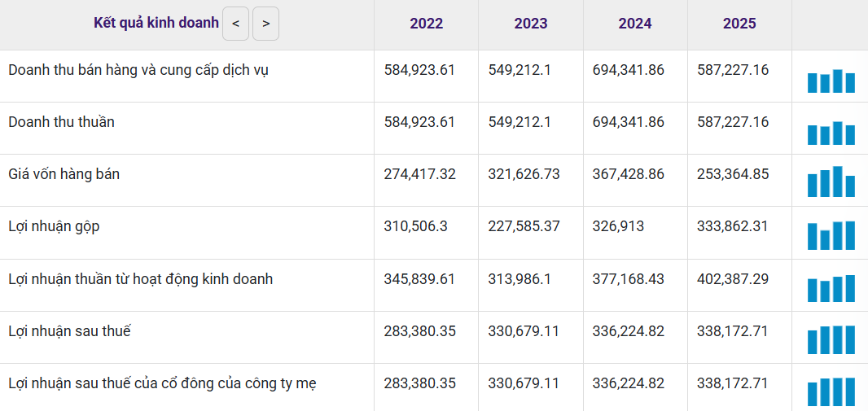The image size is (868, 411).
Task: Select 2022 value of Doanh thu thuần row
Action: pos(419,122)
